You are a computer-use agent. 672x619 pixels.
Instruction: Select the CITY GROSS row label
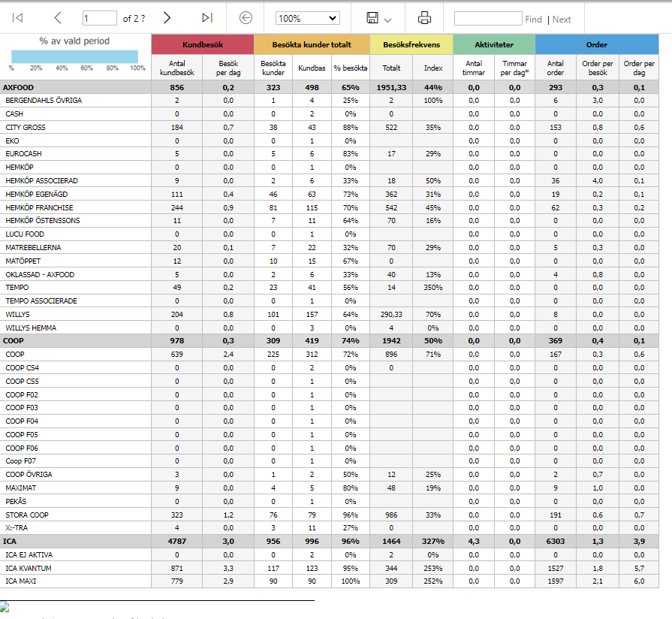[26, 127]
